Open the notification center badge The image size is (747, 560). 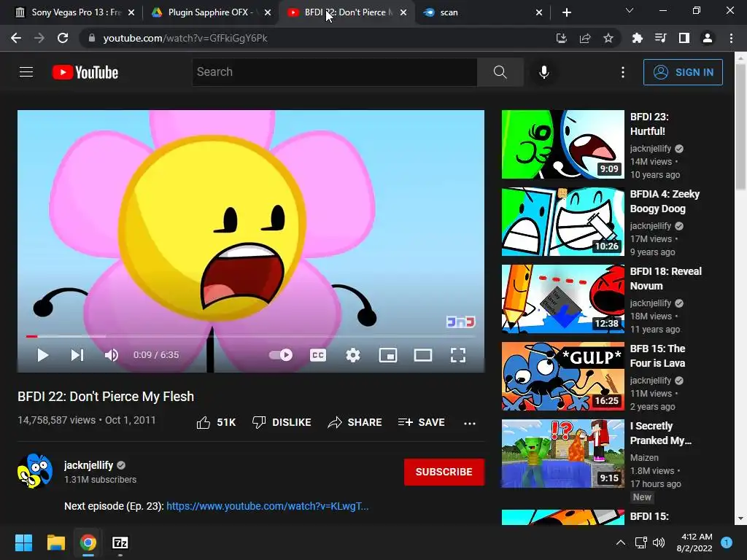727,542
